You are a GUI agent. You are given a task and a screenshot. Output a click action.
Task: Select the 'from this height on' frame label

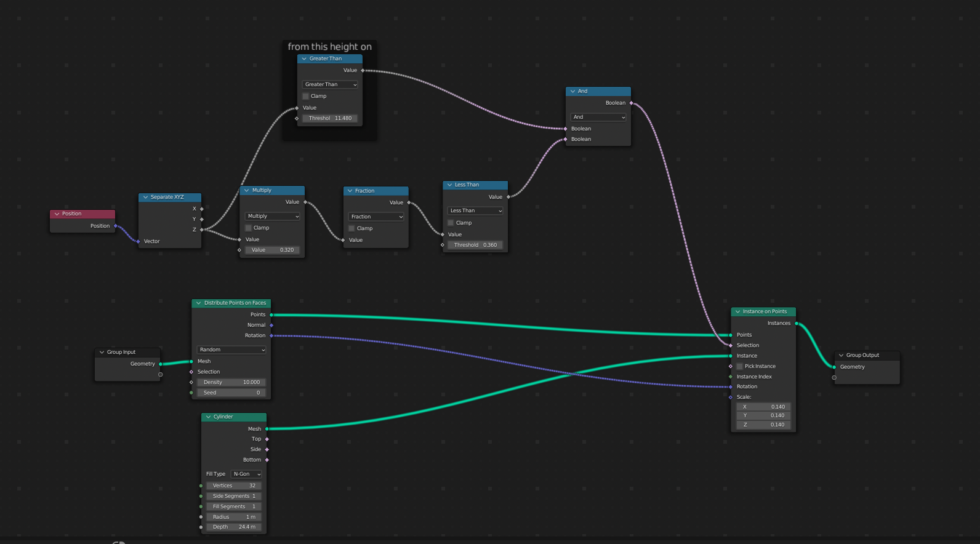330,47
